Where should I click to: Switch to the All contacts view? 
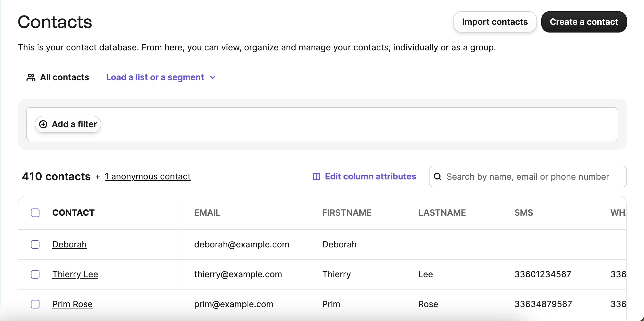coord(64,77)
